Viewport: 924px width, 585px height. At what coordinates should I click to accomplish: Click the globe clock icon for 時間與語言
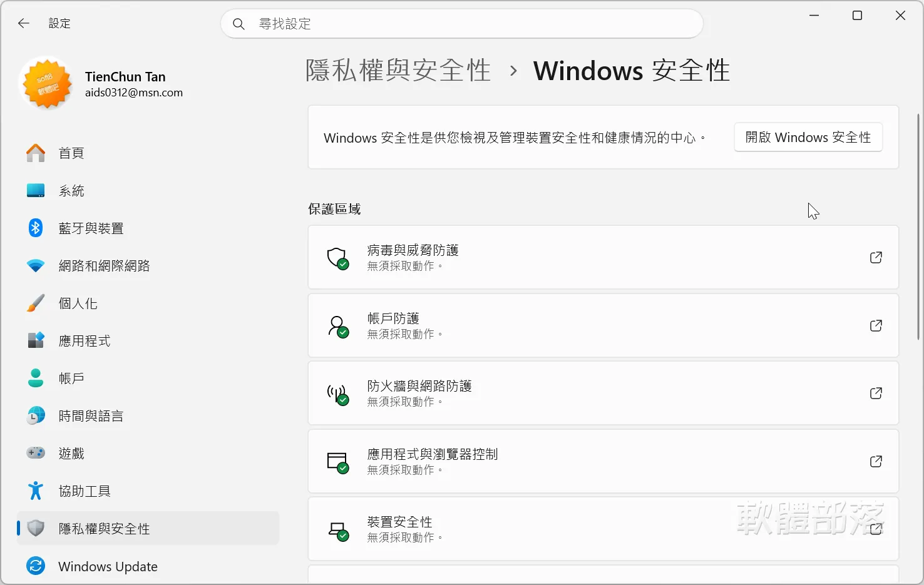pos(36,416)
